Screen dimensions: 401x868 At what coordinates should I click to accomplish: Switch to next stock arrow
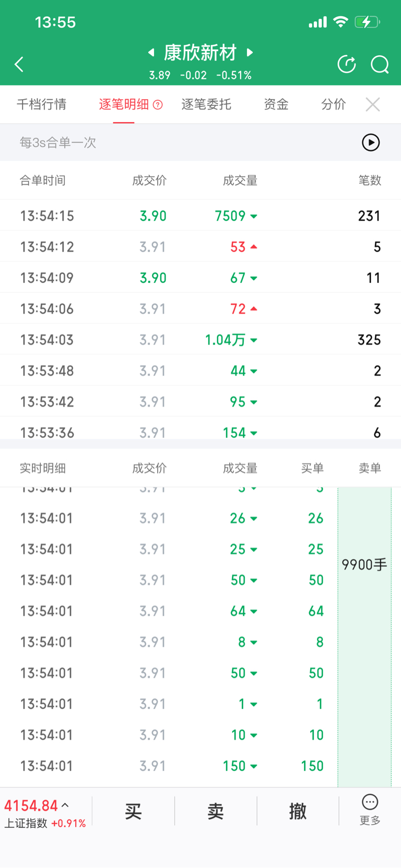[250, 52]
